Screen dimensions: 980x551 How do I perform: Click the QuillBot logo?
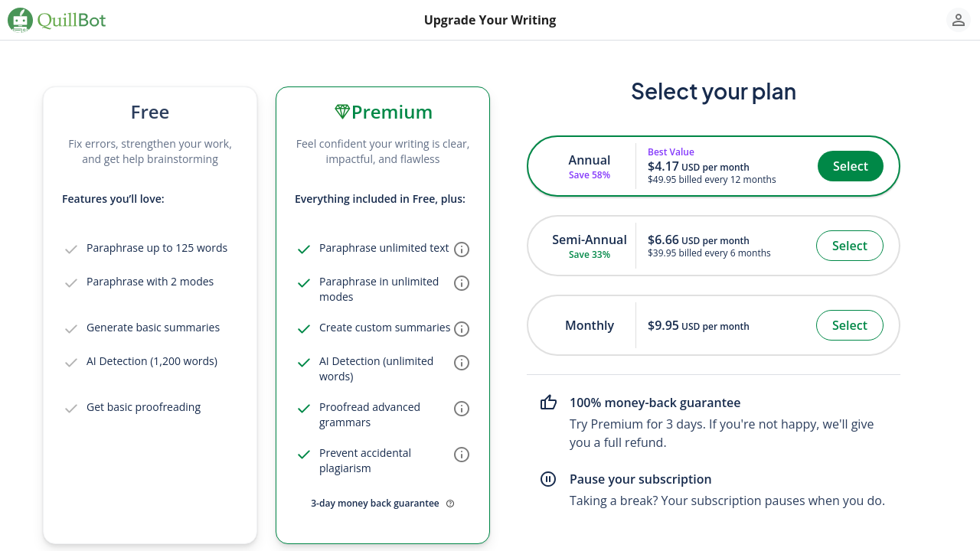[57, 20]
